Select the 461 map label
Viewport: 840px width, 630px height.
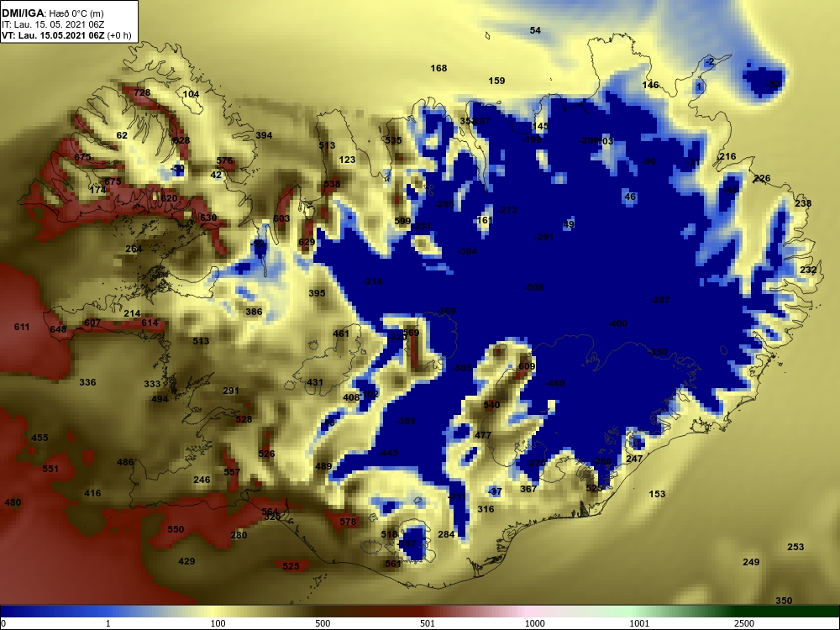pos(341,333)
